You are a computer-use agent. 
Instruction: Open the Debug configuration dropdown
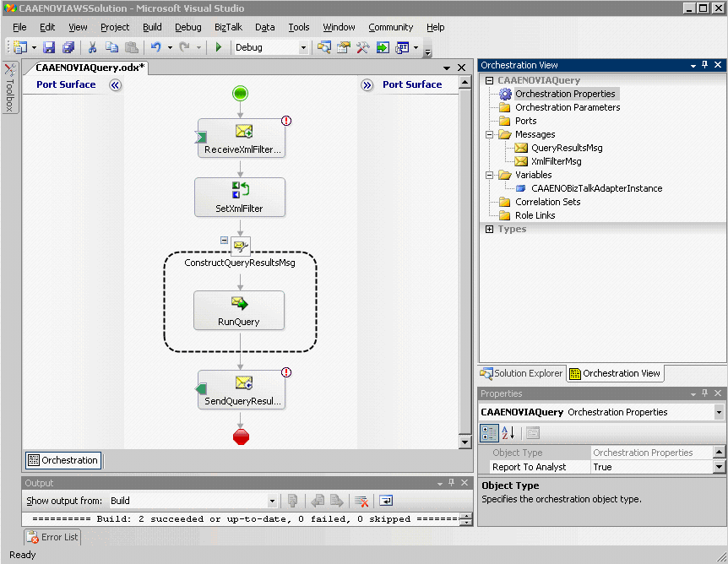[x=304, y=47]
